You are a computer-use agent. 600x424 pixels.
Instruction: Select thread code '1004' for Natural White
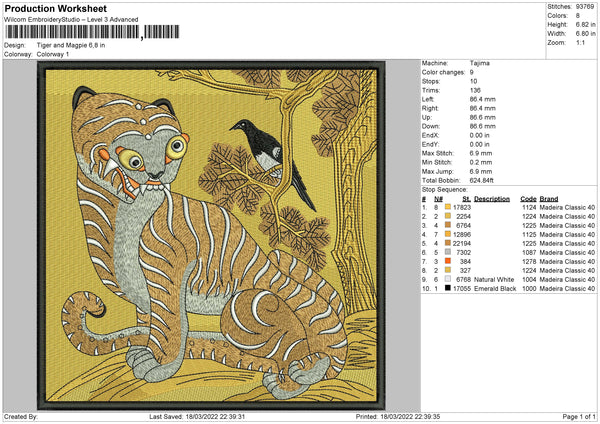pyautogui.click(x=529, y=279)
